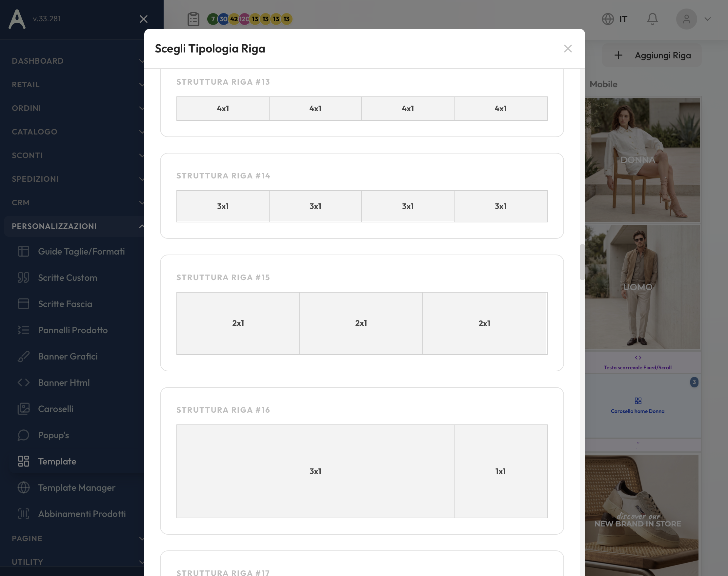The image size is (728, 576).
Task: Select Struttura Riga #14 four 3x1 layout
Action: click(x=362, y=206)
